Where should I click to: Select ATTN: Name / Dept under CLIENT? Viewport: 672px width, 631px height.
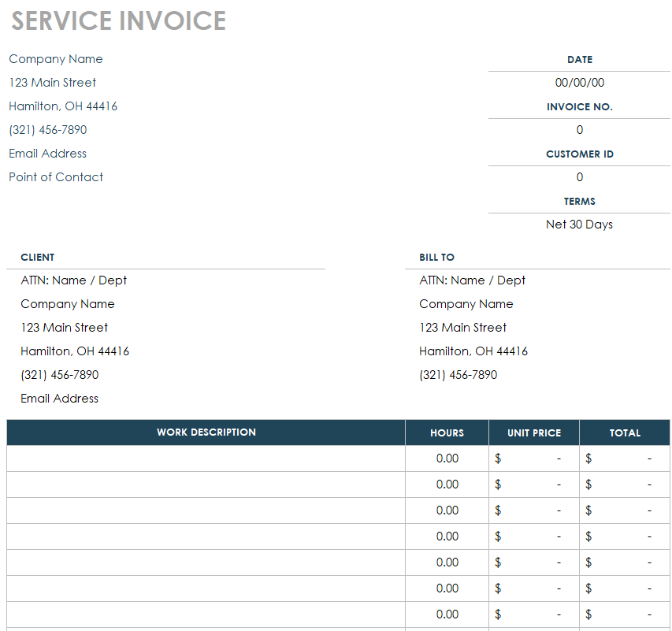coord(73,280)
